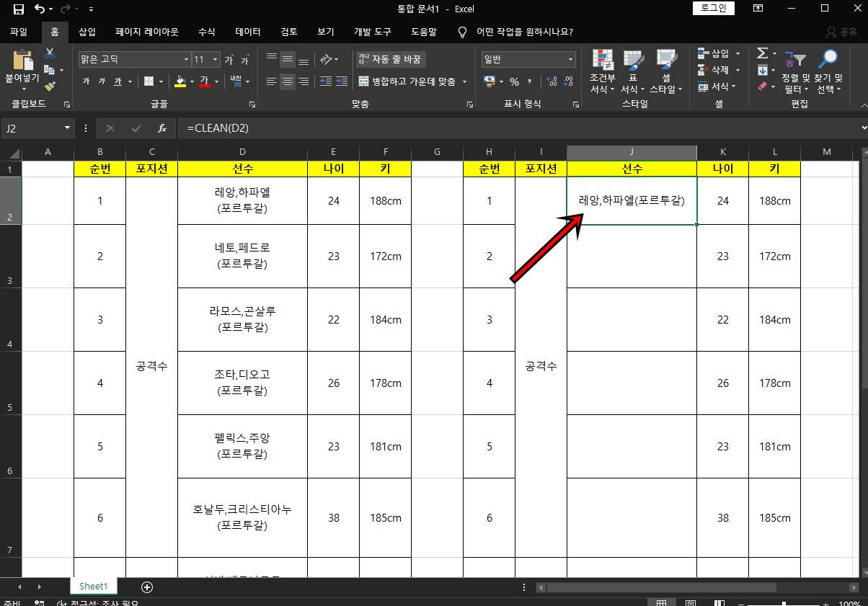Image resolution: width=868 pixels, height=606 pixels.
Task: Click the insert function fx icon
Action: click(x=162, y=128)
